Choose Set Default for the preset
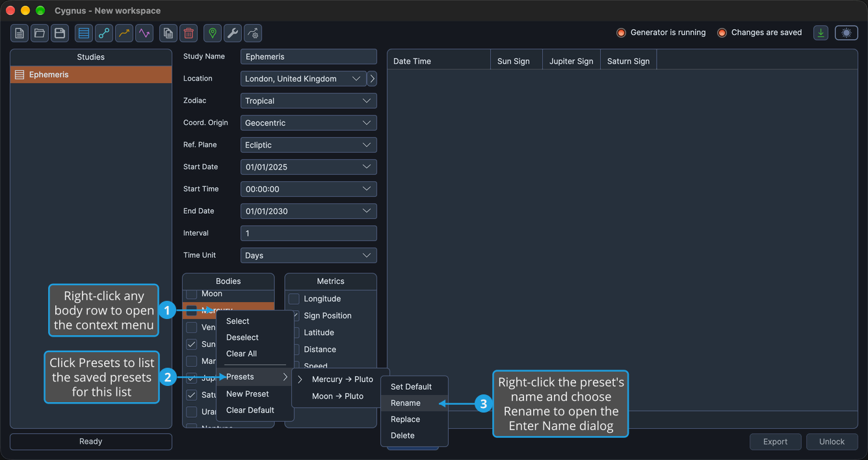The width and height of the screenshot is (868, 460). [414, 387]
